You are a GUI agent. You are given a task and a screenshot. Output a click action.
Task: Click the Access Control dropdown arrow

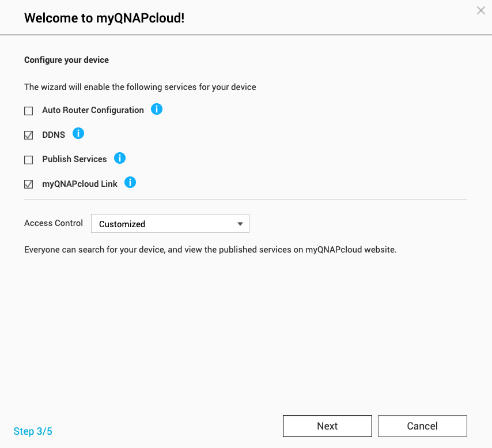tap(240, 224)
